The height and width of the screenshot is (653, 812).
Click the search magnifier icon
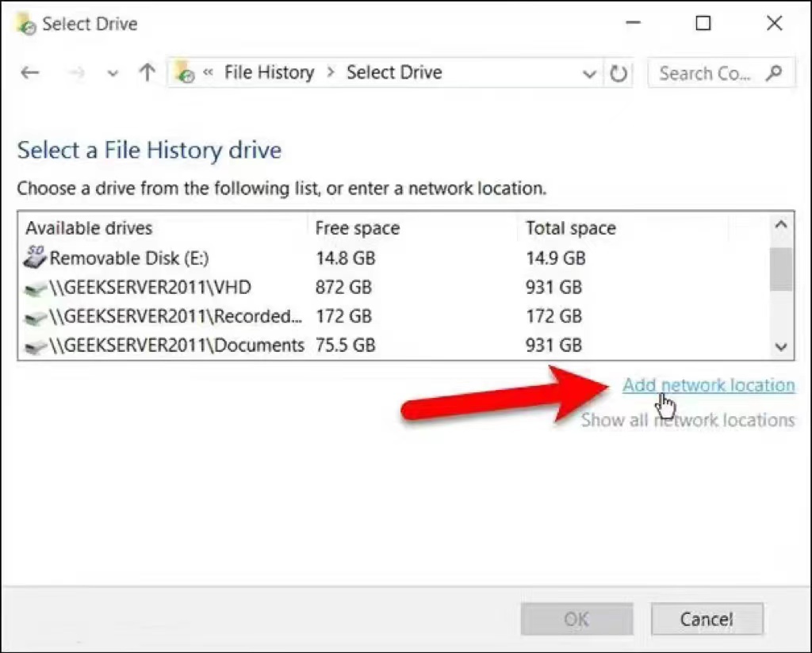[773, 73]
